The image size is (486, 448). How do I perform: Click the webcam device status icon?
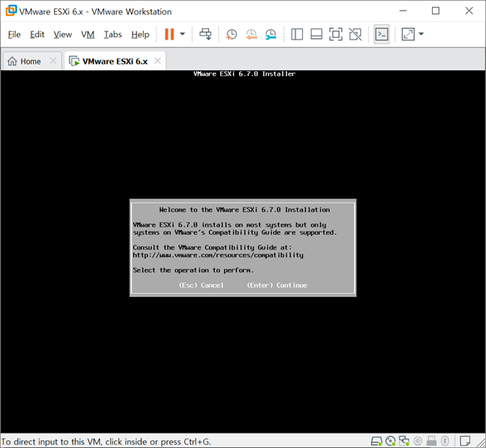(x=418, y=441)
